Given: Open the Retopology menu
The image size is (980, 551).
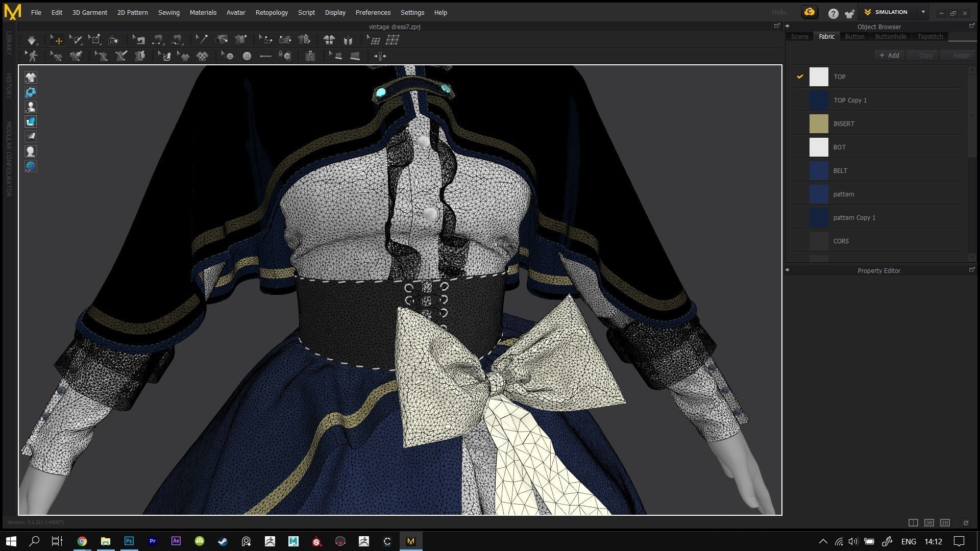Looking at the screenshot, I should click(272, 12).
